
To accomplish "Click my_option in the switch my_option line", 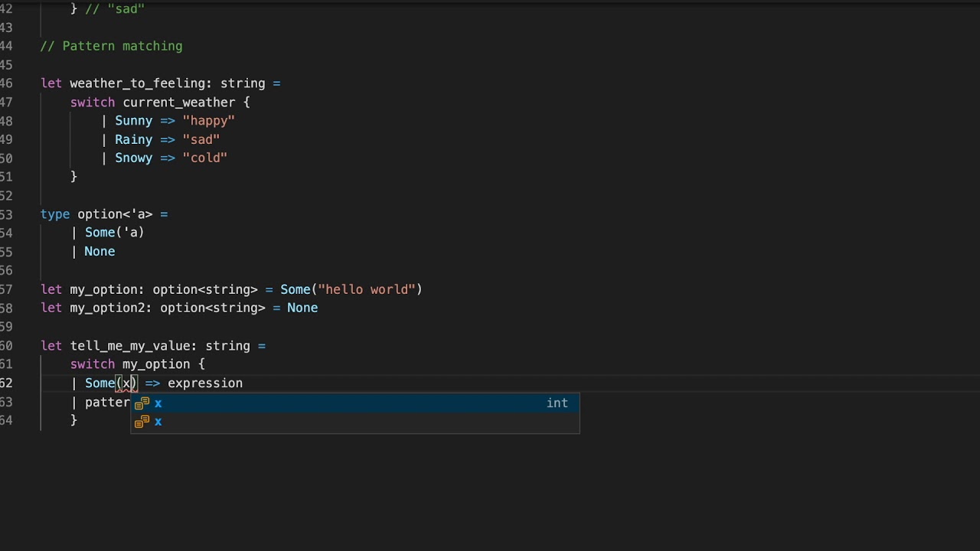I will [156, 364].
